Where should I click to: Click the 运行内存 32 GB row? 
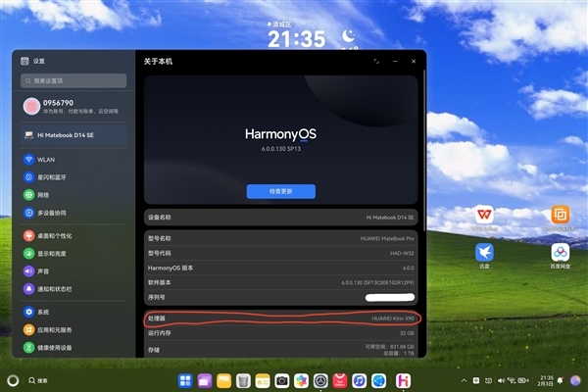click(281, 333)
